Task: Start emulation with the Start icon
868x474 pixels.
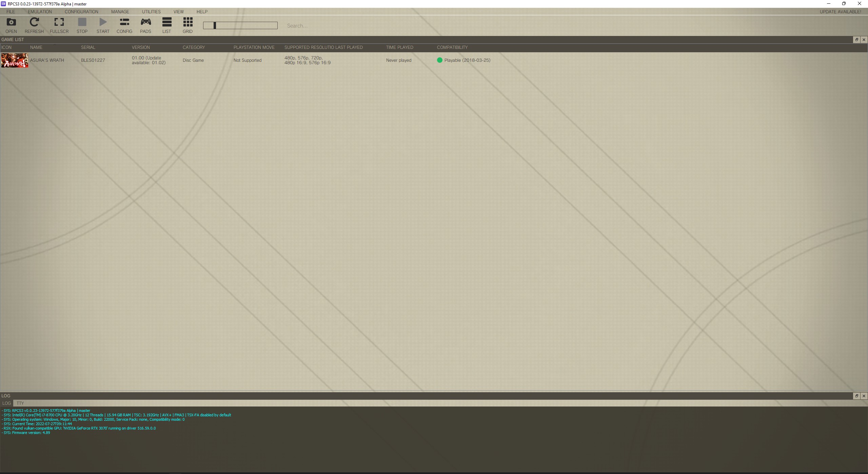Action: 103,25
